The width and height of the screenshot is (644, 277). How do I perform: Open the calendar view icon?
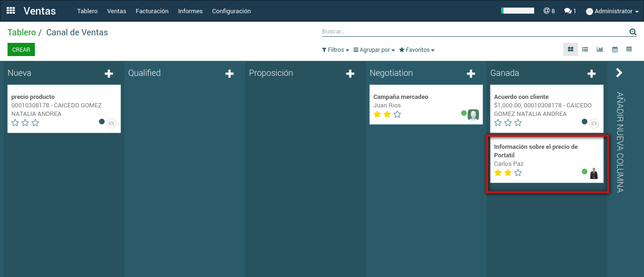click(615, 49)
